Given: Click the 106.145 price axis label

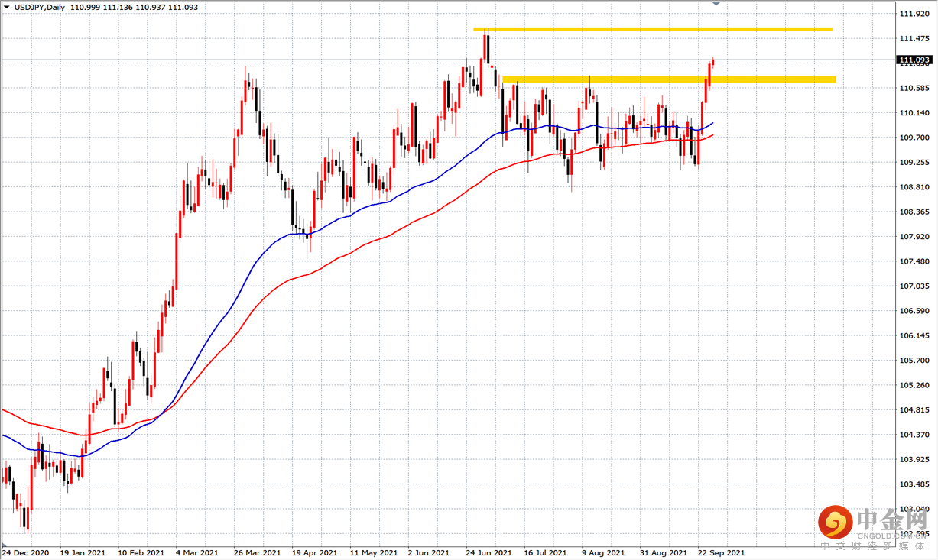Looking at the screenshot, I should tap(914, 335).
